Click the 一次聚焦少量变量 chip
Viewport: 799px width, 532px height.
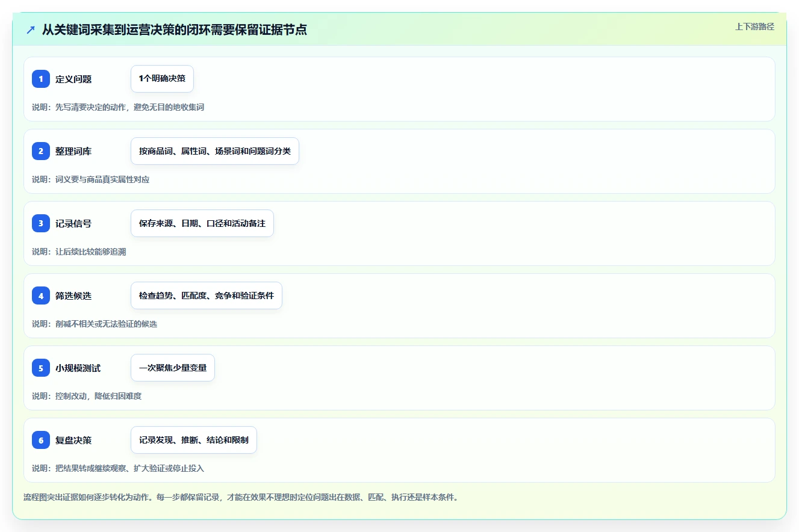173,368
